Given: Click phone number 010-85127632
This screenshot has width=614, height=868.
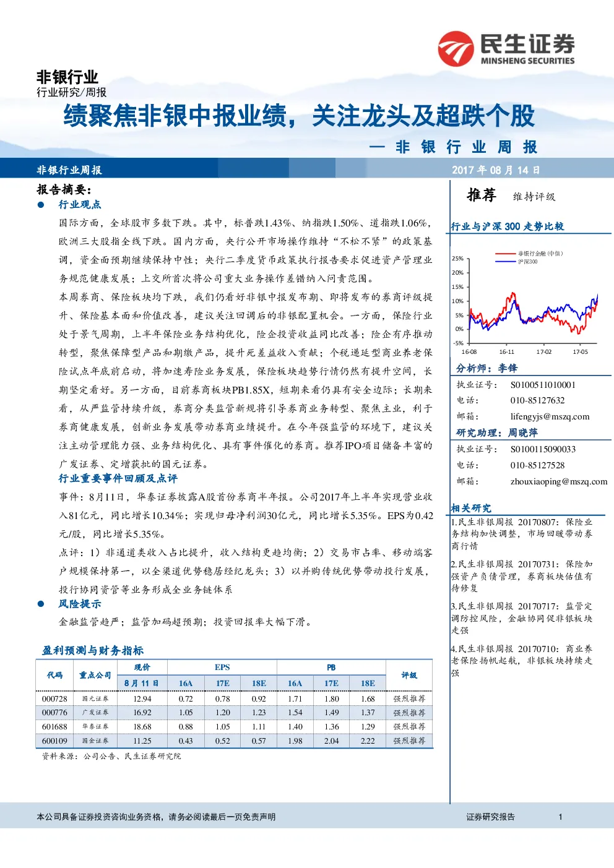Looking at the screenshot, I should (537, 400).
